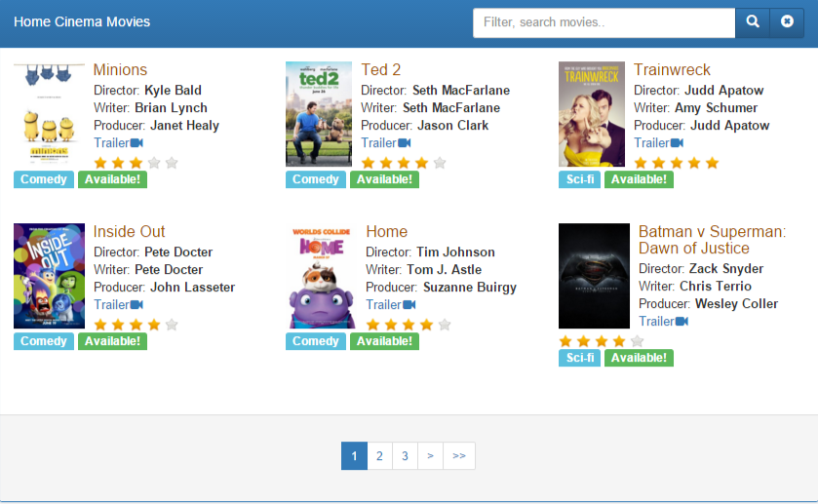This screenshot has height=504, width=818.
Task: Rate Inside Out five stars via last star
Action: coord(172,325)
